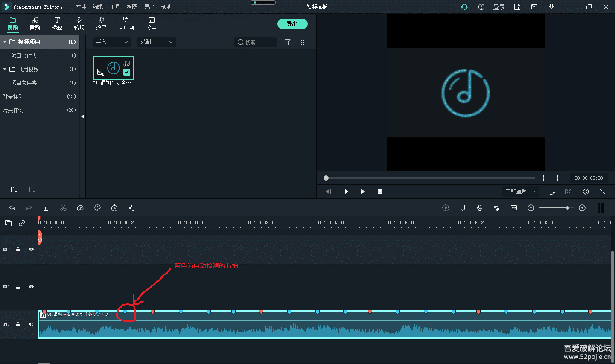Undo the last action in timeline toolbar
Viewport: 615px width, 364px height.
(12, 208)
